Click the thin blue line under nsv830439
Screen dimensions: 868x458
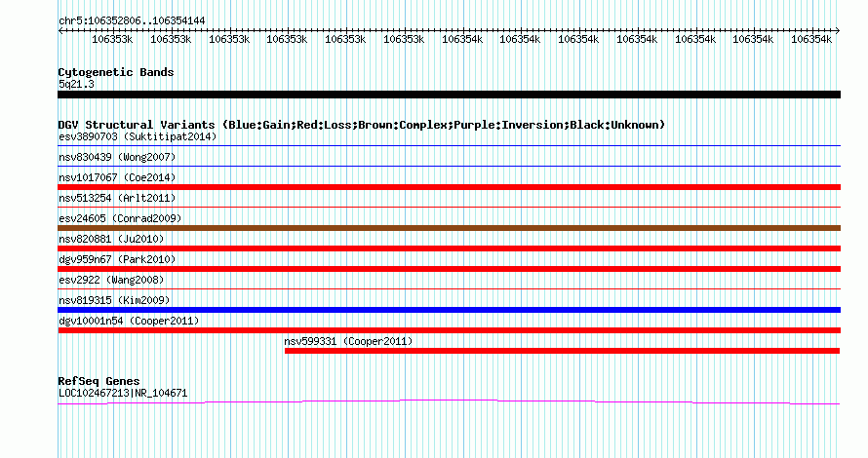click(449, 166)
